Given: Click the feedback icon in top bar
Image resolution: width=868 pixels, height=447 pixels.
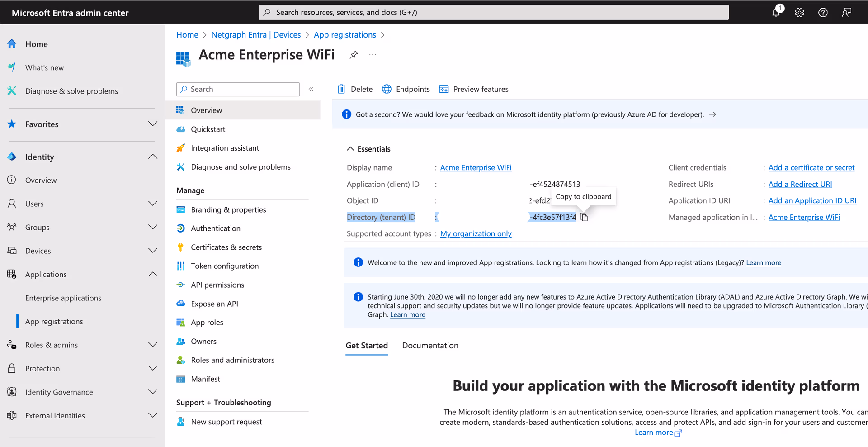Looking at the screenshot, I should [x=846, y=12].
